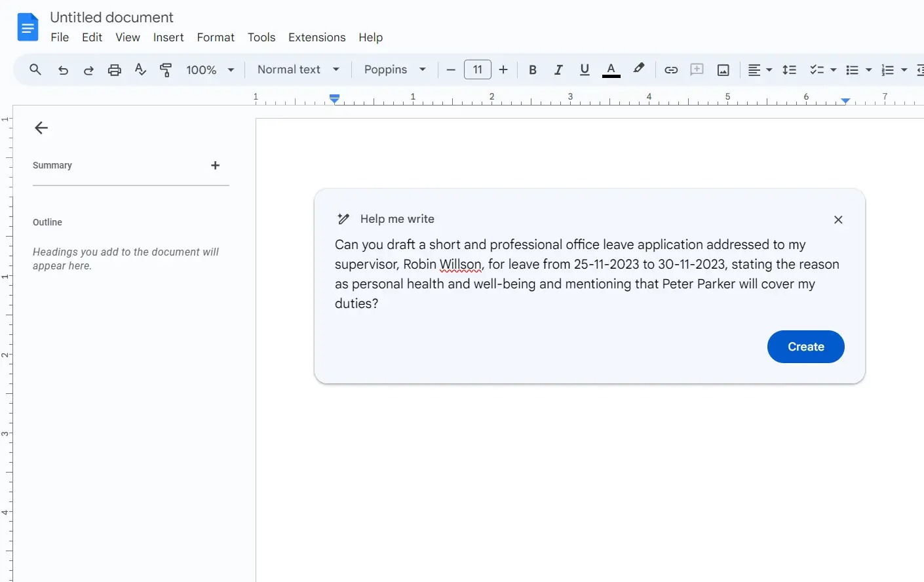Open the Extensions menu
The width and height of the screenshot is (924, 582).
coord(317,37)
